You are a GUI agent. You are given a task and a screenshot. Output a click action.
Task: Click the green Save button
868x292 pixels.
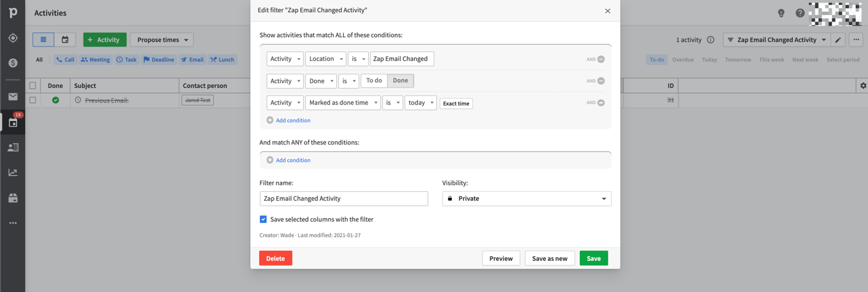click(593, 258)
